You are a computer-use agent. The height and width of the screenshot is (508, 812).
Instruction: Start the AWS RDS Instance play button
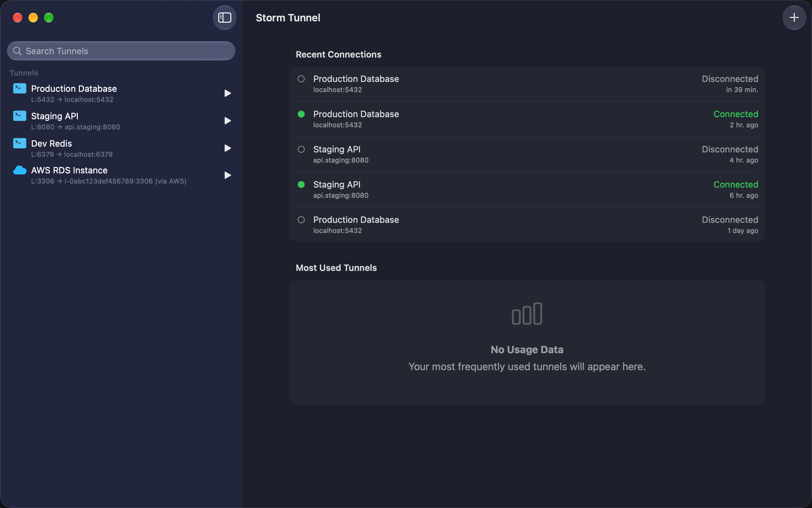228,175
